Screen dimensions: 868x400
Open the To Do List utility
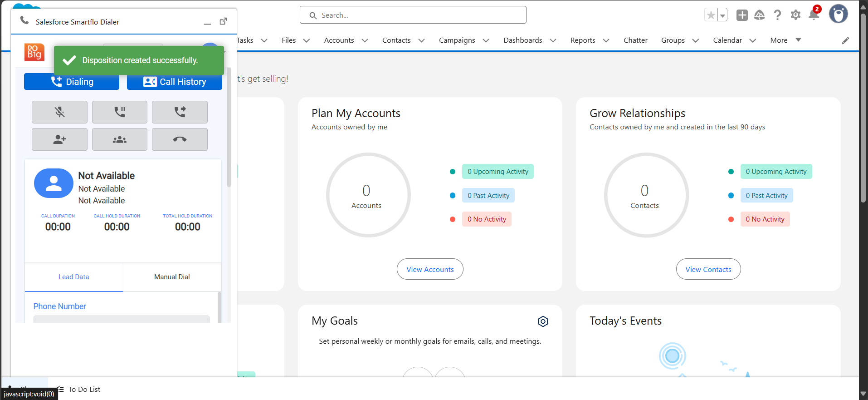pos(78,389)
